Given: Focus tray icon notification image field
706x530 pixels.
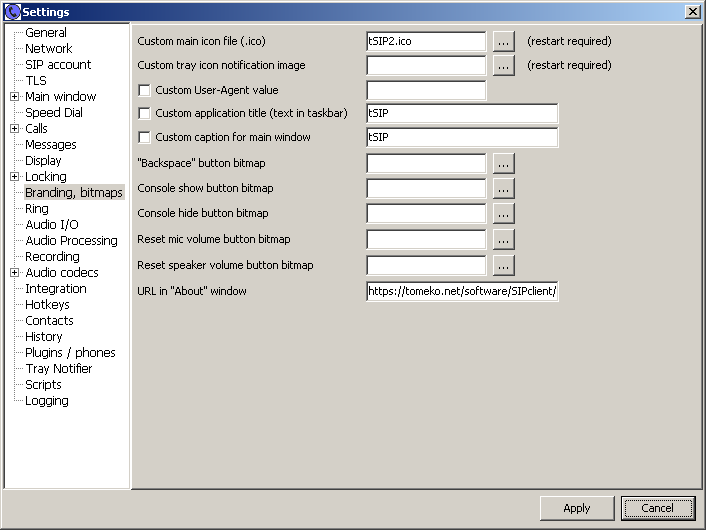Looking at the screenshot, I should (426, 66).
